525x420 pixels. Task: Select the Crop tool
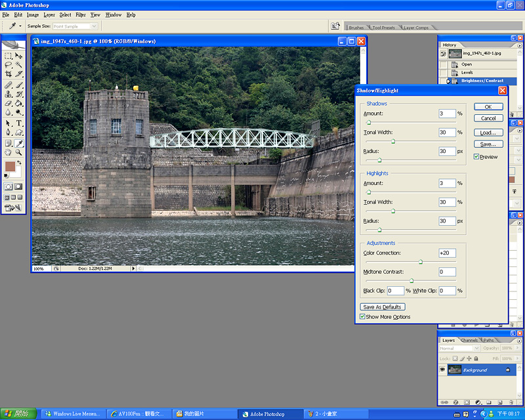coord(9,74)
